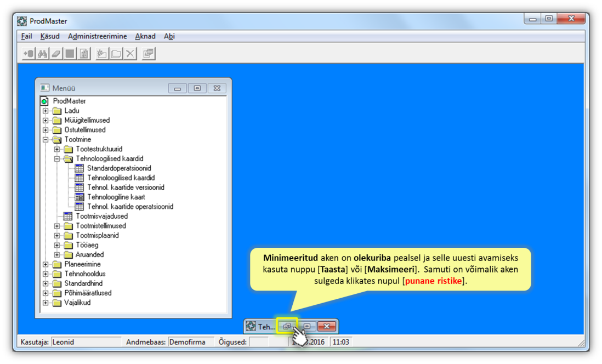Viewport: 602px width, 364px height.
Task: Expand the Aruanded node
Action: (x=57, y=254)
